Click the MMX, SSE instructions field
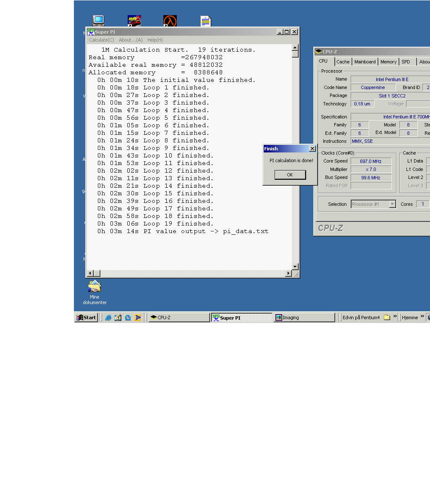 390,141
